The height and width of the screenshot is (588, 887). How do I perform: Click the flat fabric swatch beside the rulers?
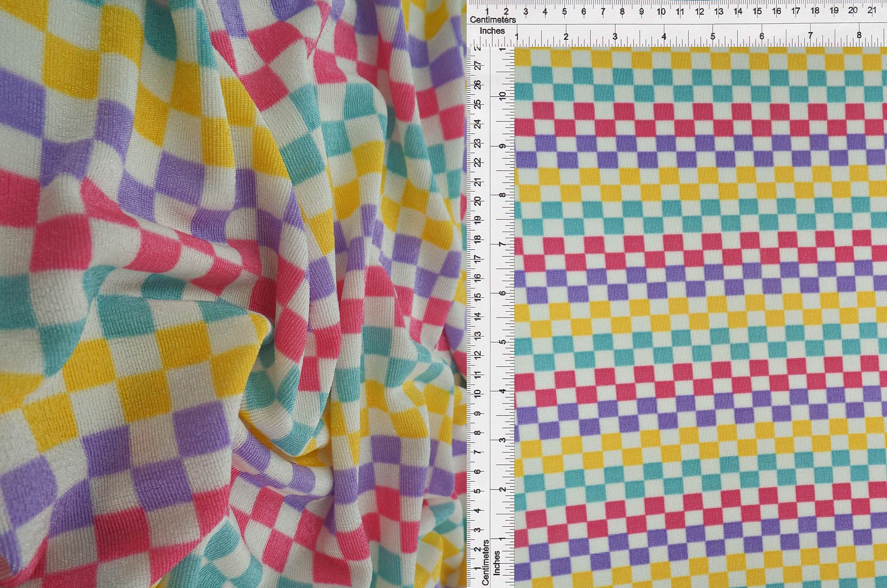[x=701, y=318]
